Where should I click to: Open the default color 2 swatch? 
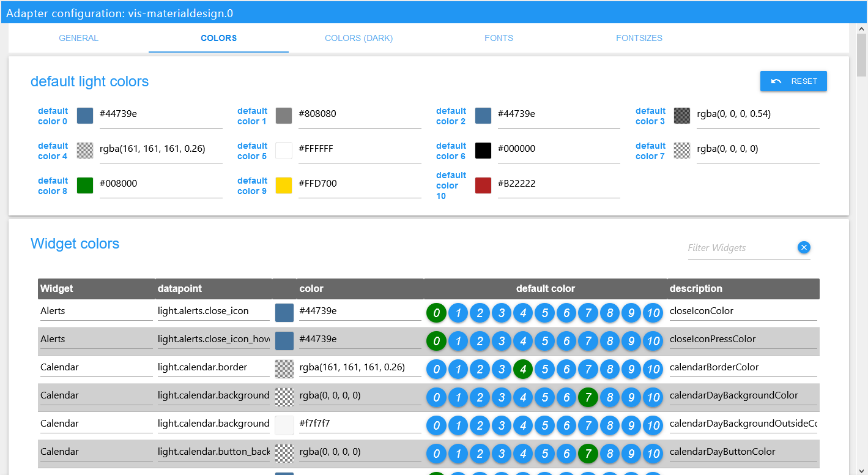(x=483, y=116)
